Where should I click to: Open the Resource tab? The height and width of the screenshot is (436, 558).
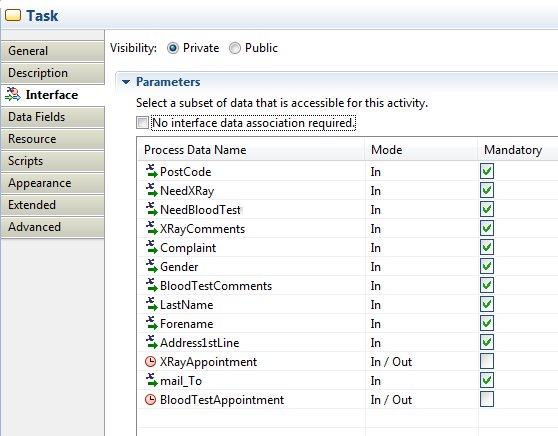pos(53,139)
